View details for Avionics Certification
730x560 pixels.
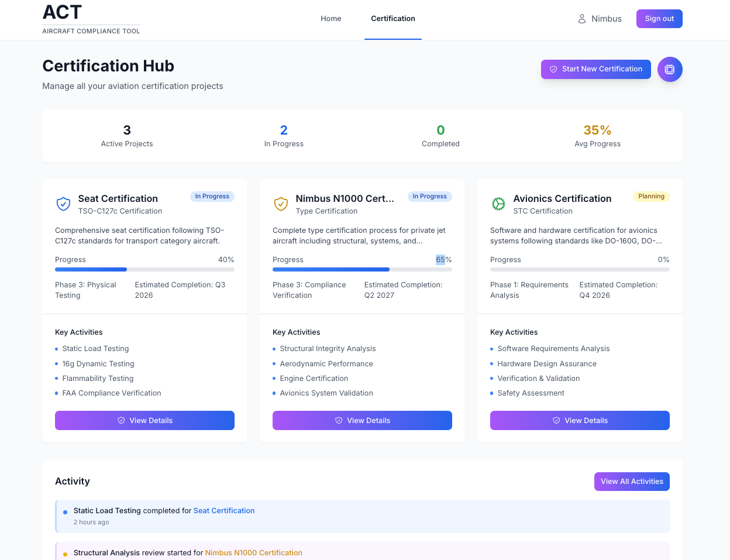580,420
